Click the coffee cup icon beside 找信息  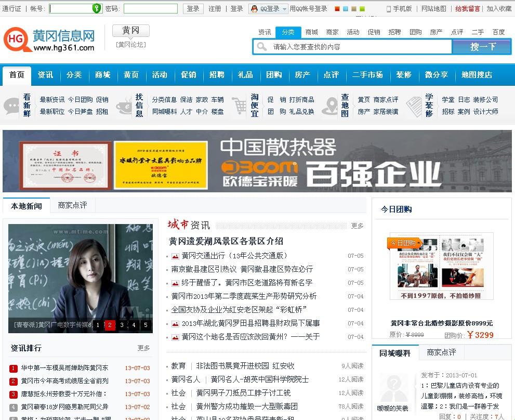[x=124, y=106]
